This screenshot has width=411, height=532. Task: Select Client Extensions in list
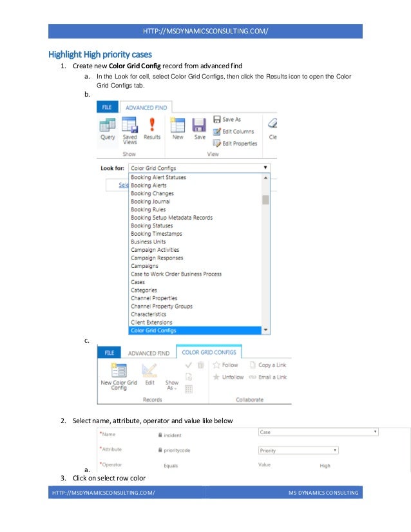click(151, 322)
